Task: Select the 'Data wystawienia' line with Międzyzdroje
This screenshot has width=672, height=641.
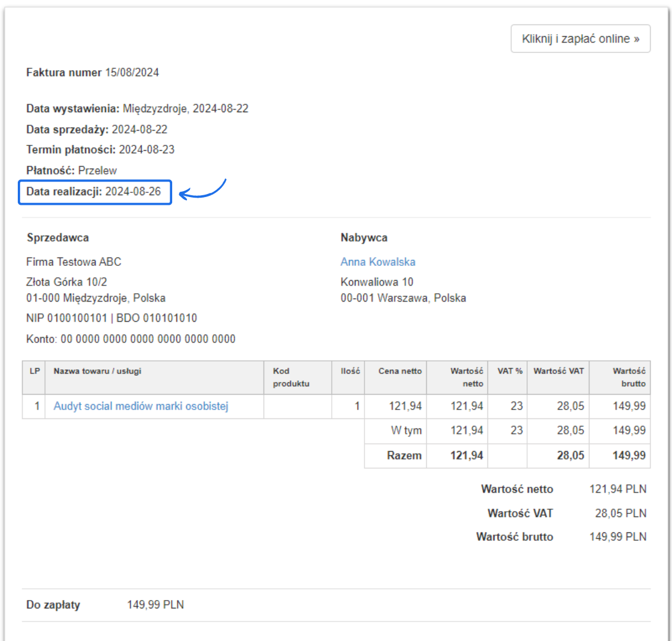Action: tap(137, 109)
